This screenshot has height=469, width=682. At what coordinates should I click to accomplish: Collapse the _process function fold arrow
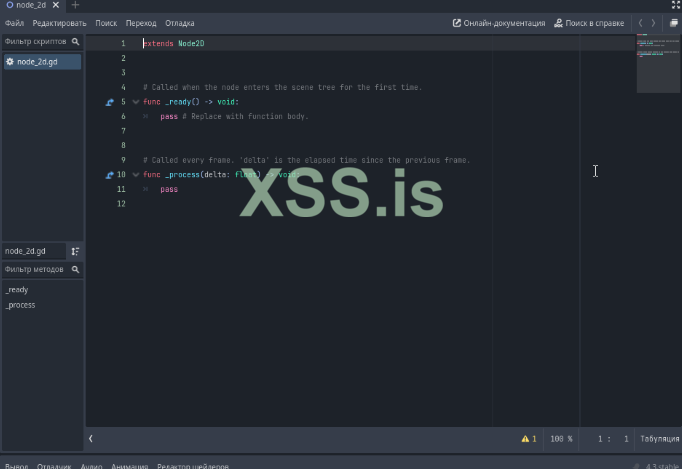[x=135, y=175]
